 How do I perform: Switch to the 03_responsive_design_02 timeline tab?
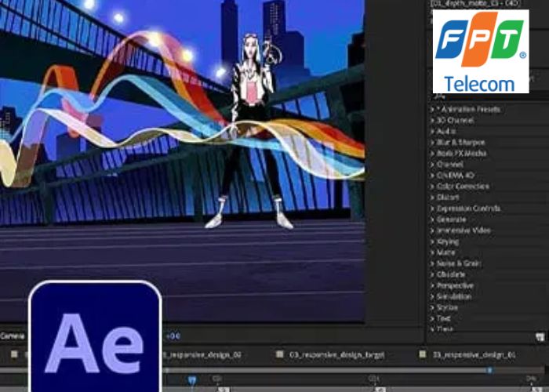[202, 355]
